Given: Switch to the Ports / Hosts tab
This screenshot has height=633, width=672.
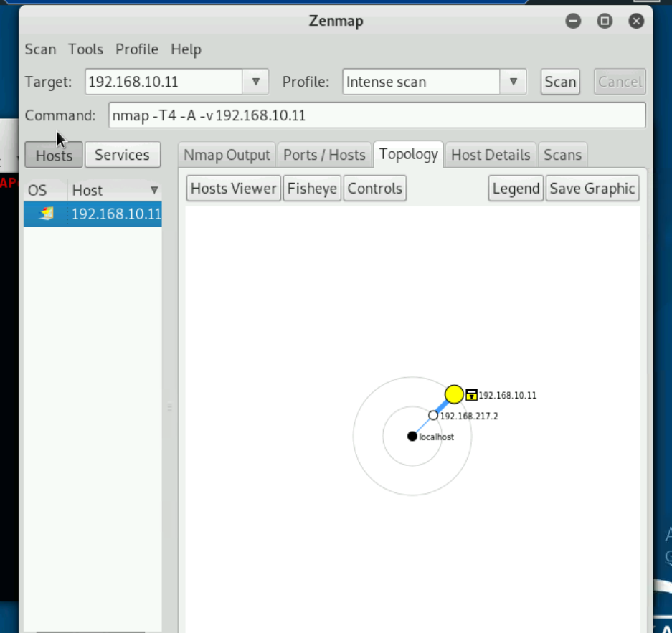Looking at the screenshot, I should pos(324,155).
